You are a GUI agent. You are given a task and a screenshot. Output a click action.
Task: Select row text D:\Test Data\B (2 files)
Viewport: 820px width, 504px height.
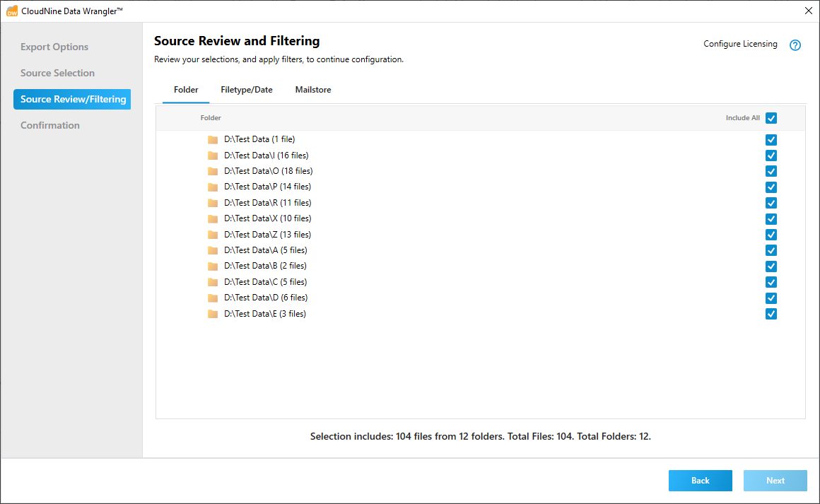coord(265,266)
